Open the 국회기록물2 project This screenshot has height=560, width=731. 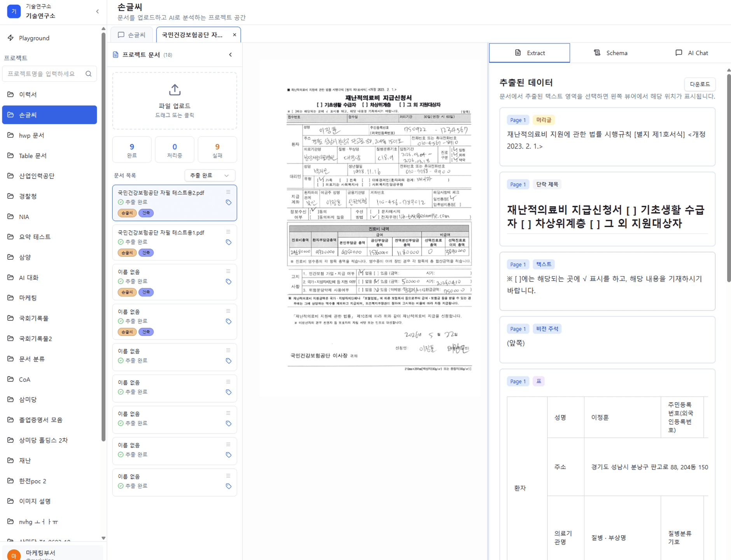coord(49,338)
